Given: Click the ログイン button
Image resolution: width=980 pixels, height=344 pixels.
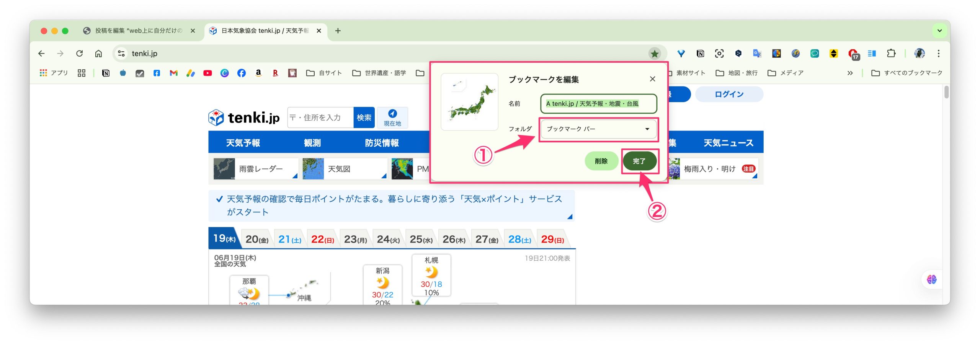Looking at the screenshot, I should point(729,94).
